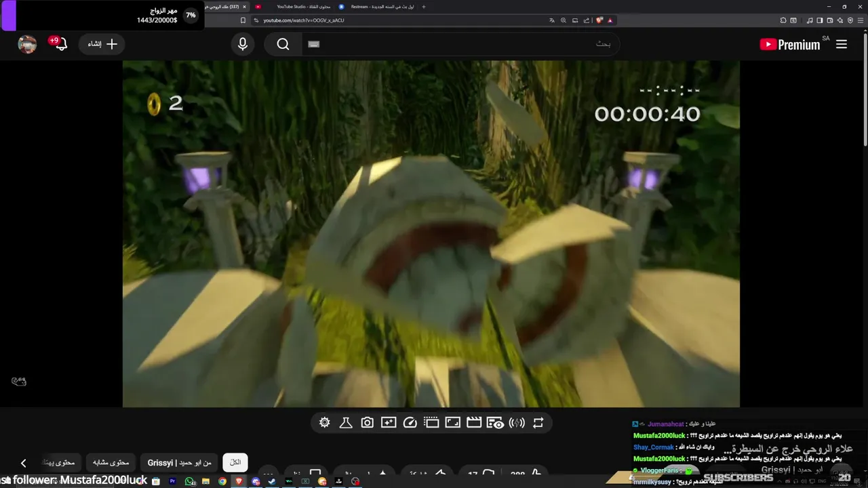Image resolution: width=868 pixels, height=488 pixels.
Task: Click the chips row scroll arrow
Action: [x=24, y=463]
